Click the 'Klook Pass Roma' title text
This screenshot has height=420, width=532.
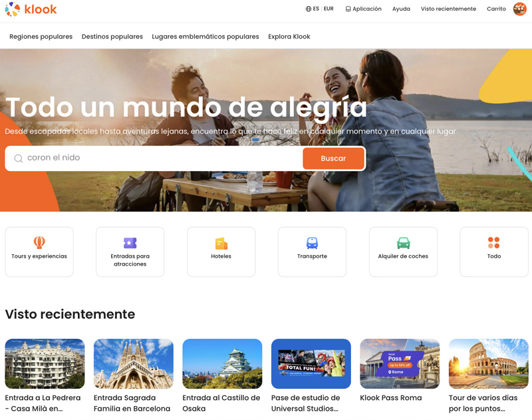click(x=391, y=397)
